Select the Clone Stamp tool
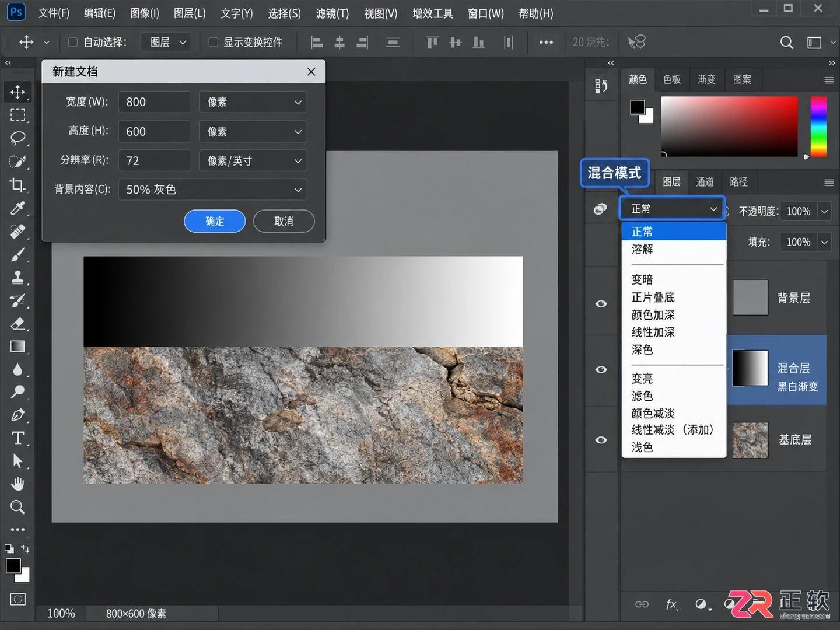The height and width of the screenshot is (630, 840). pyautogui.click(x=17, y=278)
